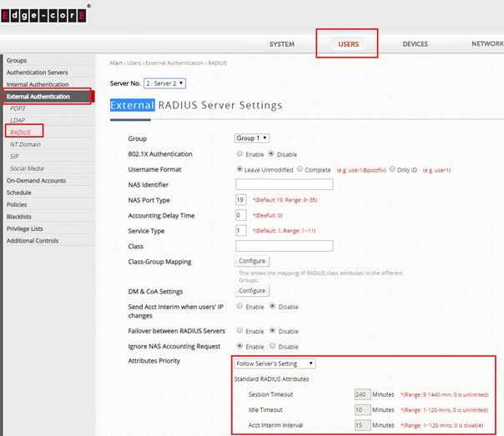Click the Edge-core logo
Screen dimensions: 504x436
coord(45,14)
